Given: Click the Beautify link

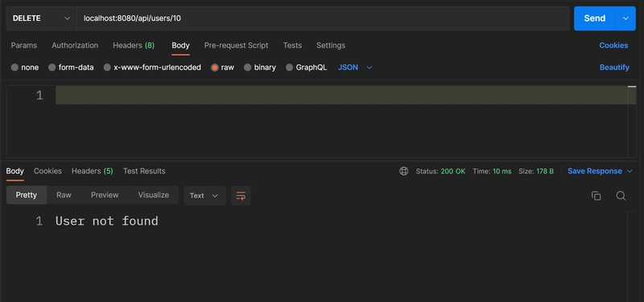Looking at the screenshot, I should click(614, 68).
